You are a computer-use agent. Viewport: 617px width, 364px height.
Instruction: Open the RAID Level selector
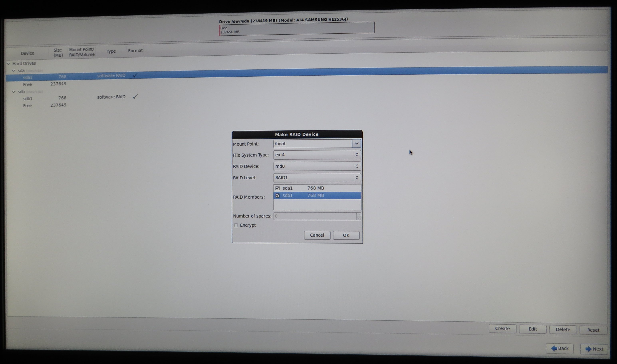(x=317, y=178)
